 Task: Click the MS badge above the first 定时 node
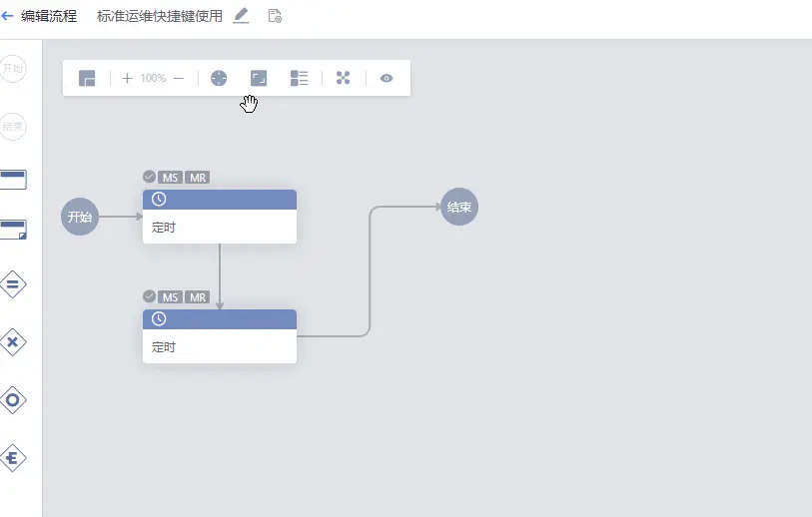[171, 178]
